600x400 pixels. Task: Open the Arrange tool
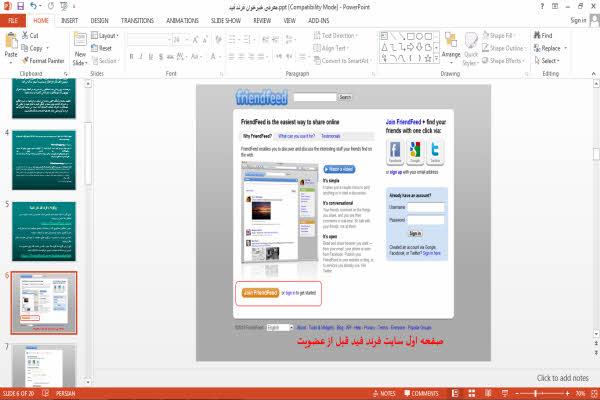point(451,46)
